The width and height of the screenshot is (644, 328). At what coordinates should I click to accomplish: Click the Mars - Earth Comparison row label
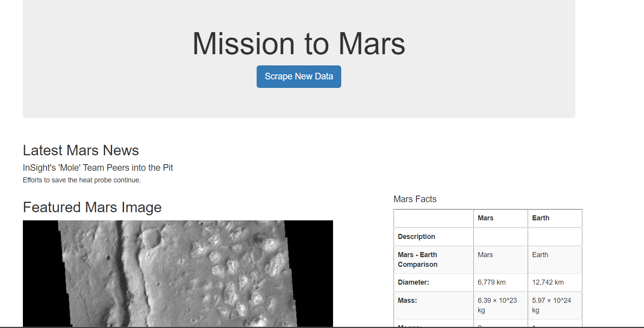[417, 259]
